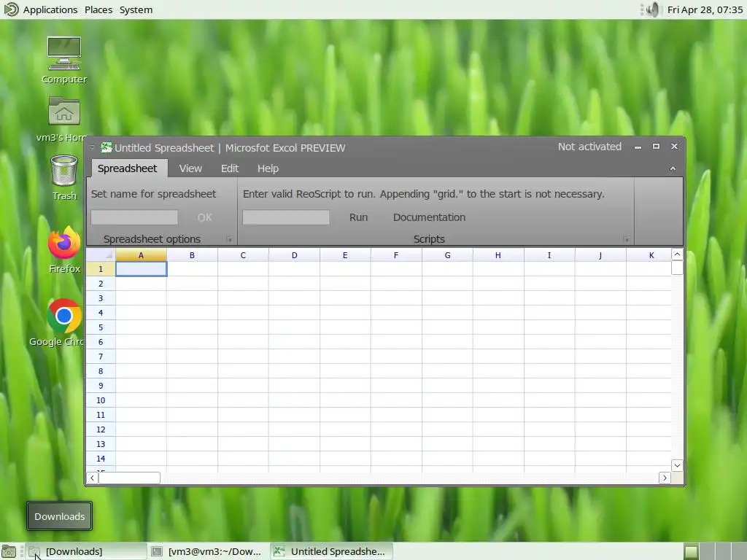Open Scripts group dialog launcher
The width and height of the screenshot is (747, 560).
tap(626, 239)
